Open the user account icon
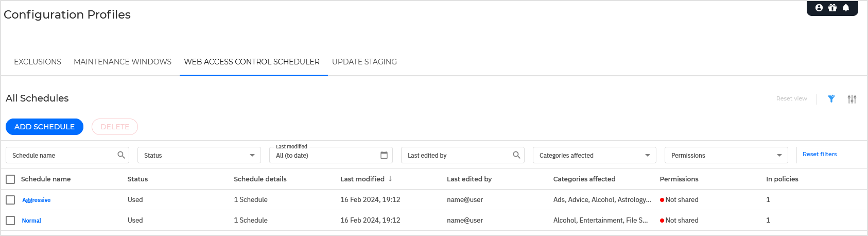This screenshot has width=868, height=236. (819, 8)
